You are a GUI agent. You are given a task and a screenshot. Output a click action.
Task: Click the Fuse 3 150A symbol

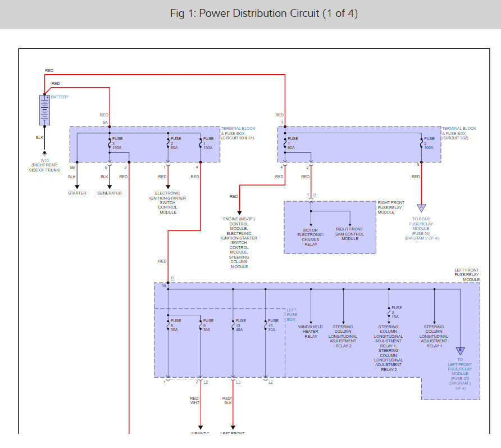point(110,143)
